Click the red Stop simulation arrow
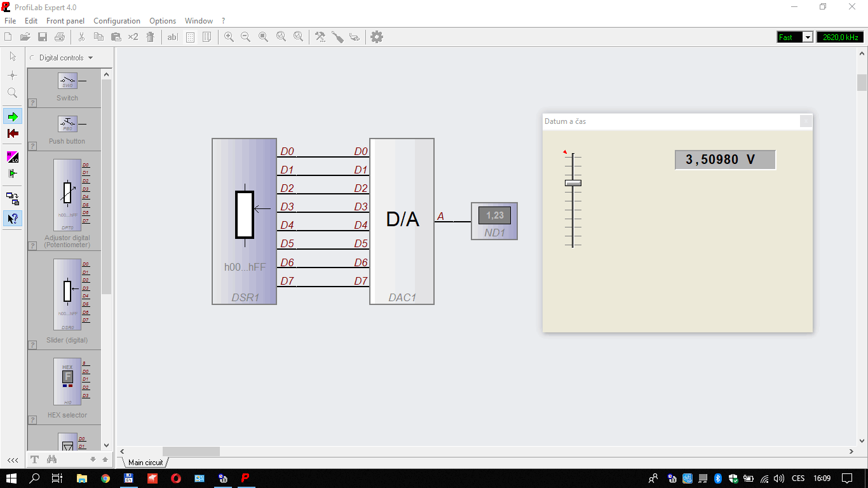Screen dimensions: 868x488 click(x=13, y=133)
